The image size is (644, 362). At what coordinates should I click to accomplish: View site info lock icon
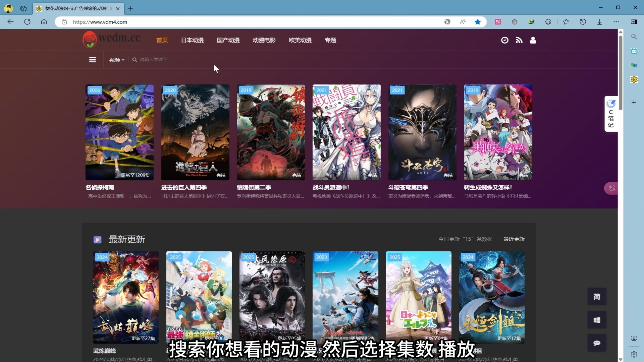(x=64, y=22)
